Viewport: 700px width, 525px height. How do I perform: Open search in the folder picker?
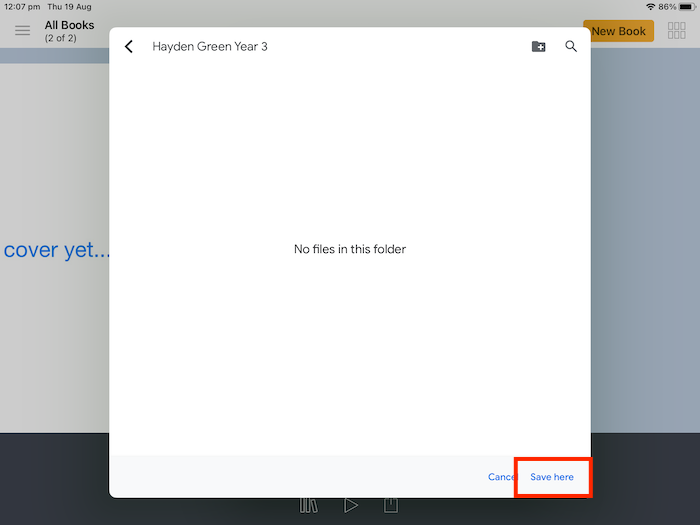pyautogui.click(x=571, y=47)
